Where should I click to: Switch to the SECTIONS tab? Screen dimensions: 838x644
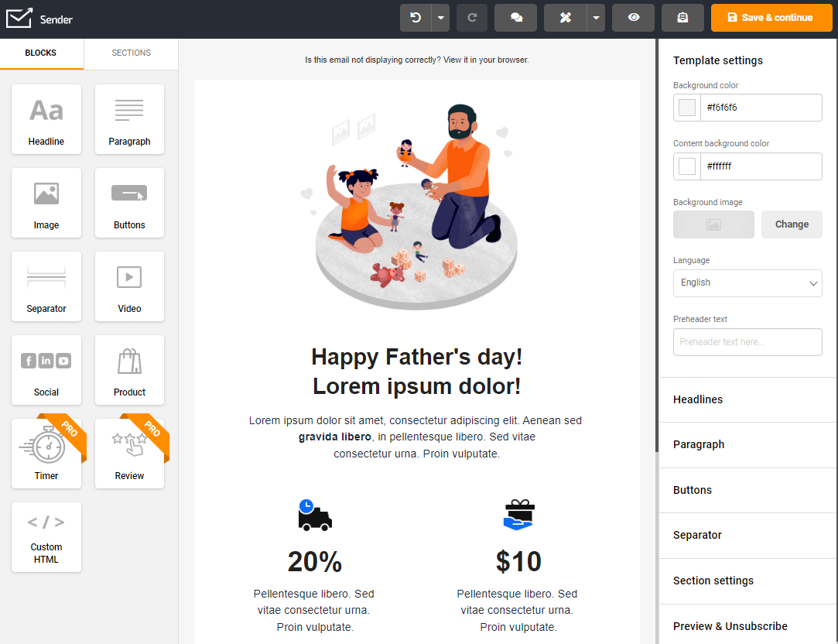coord(130,53)
